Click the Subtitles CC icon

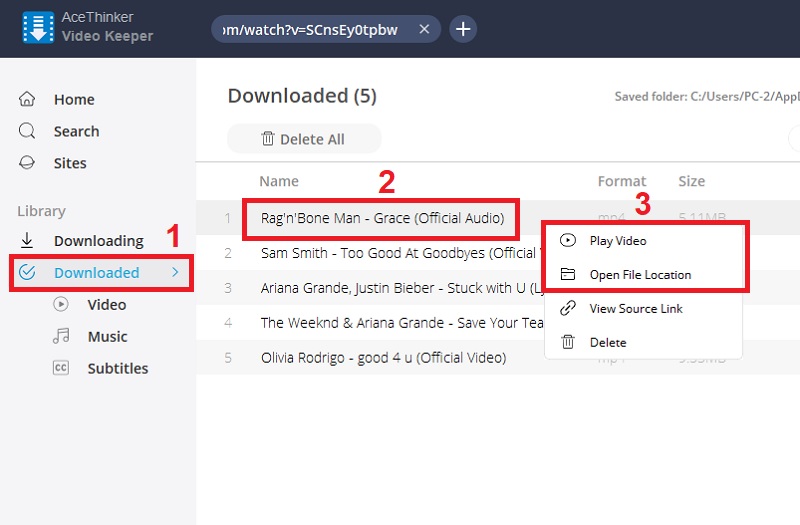tap(61, 367)
